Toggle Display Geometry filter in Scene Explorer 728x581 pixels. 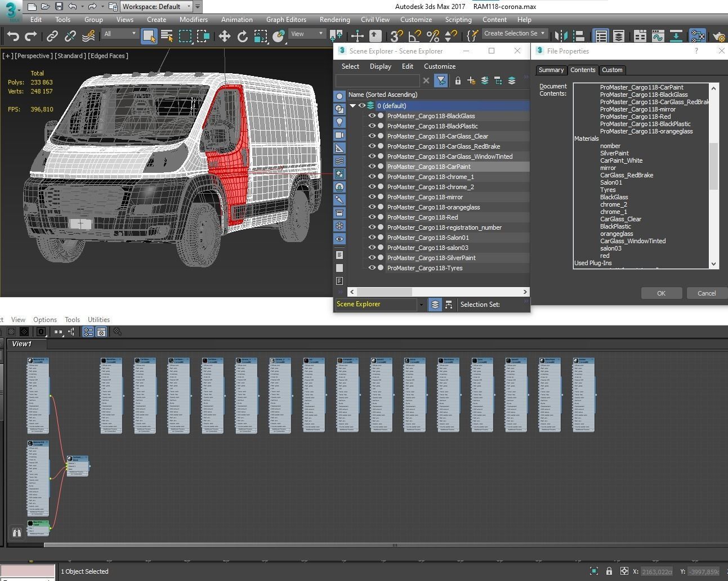(x=340, y=96)
